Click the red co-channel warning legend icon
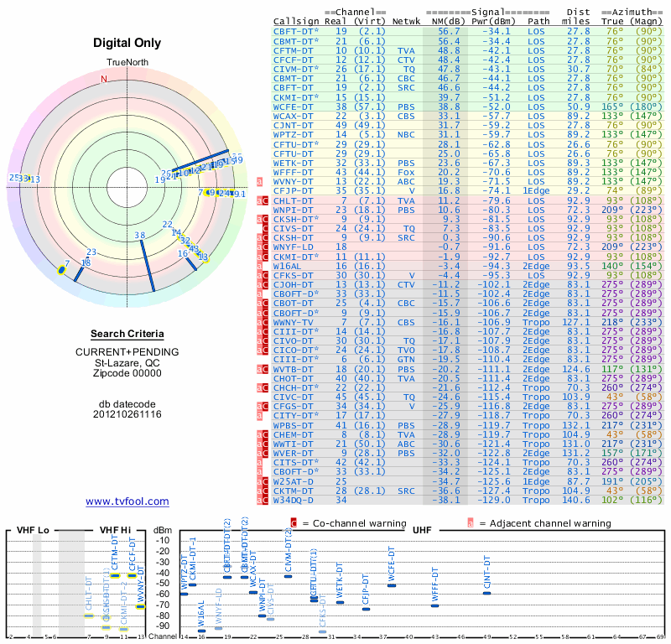The image size is (671, 644). coord(294,523)
